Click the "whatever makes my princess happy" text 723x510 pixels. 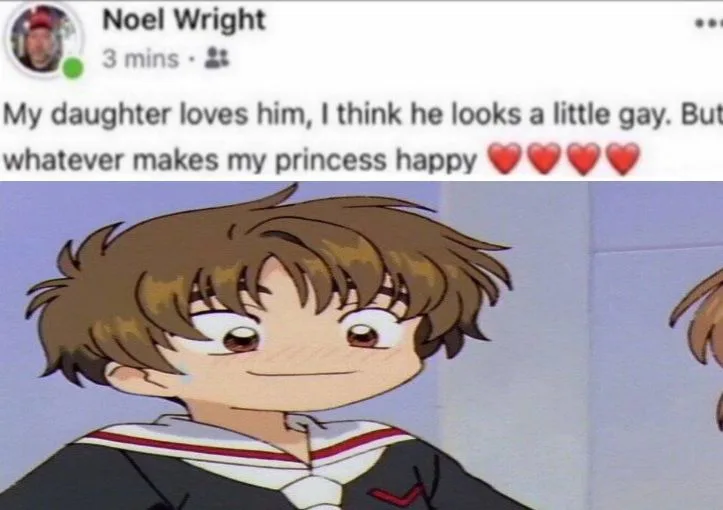pyautogui.click(x=240, y=161)
